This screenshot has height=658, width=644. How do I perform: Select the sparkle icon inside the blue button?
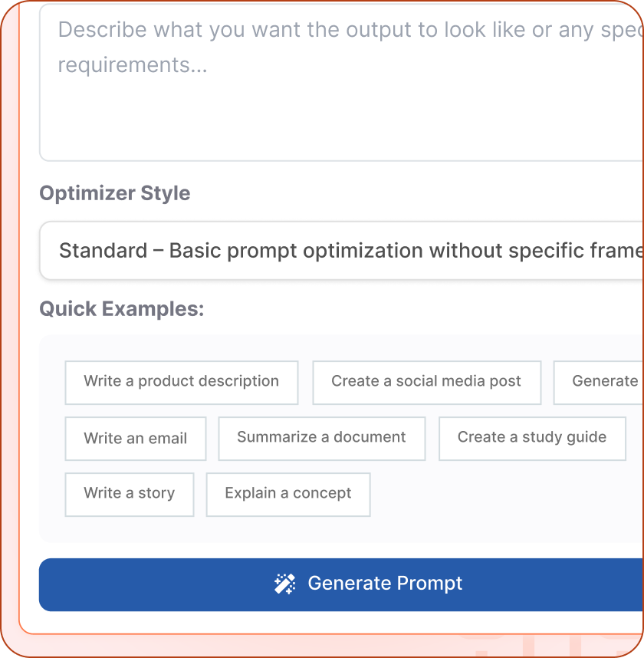pyautogui.click(x=285, y=583)
